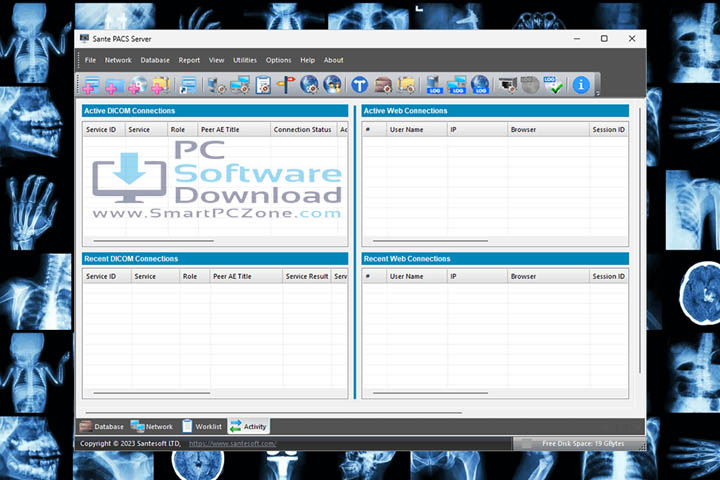The height and width of the screenshot is (480, 720).
Task: Open the server LOG icon
Action: click(433, 85)
